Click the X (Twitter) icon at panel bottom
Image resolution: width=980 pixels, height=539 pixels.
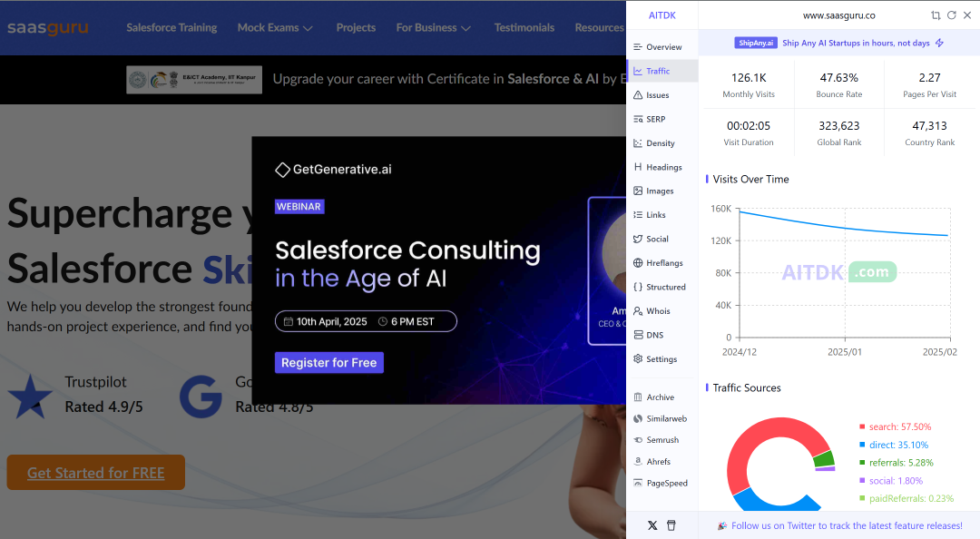[x=652, y=525]
